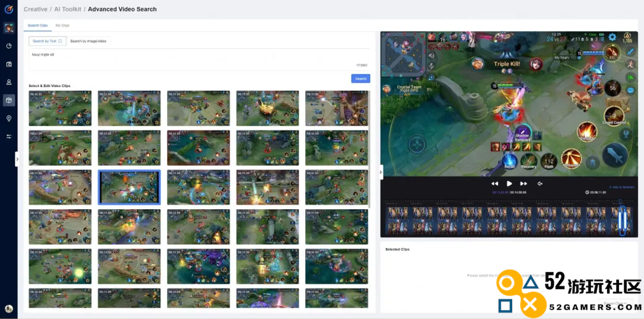Image resolution: width=644 pixels, height=319 pixels.
Task: Click the blue Search button
Action: tap(361, 79)
